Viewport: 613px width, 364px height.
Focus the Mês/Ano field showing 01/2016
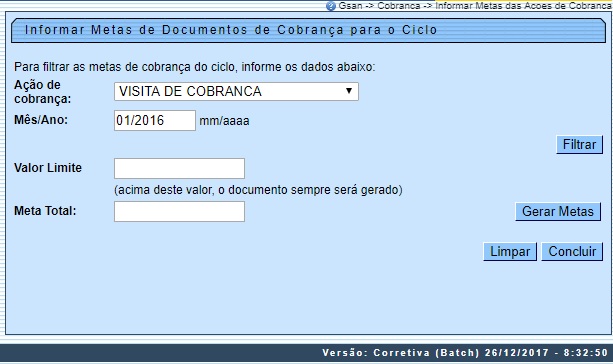[155, 120]
